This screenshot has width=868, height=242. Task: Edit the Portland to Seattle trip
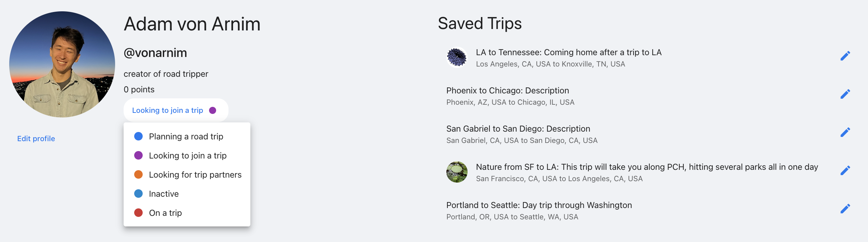tap(845, 209)
